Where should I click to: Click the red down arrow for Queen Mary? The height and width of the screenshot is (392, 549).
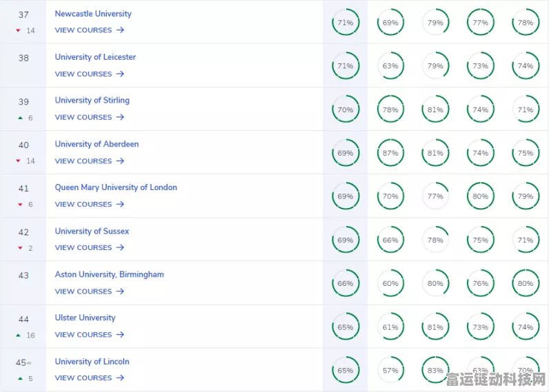[20, 205]
